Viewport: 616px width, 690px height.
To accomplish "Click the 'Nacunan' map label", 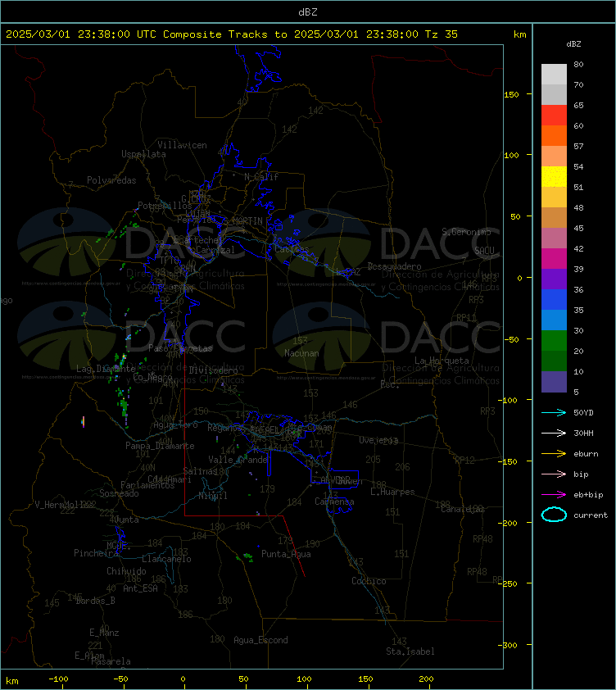I will click(301, 353).
